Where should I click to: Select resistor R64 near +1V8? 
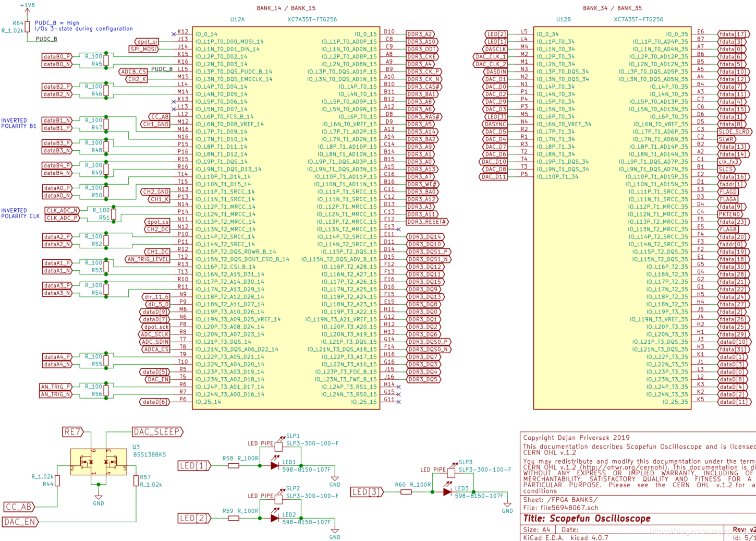(x=27, y=26)
